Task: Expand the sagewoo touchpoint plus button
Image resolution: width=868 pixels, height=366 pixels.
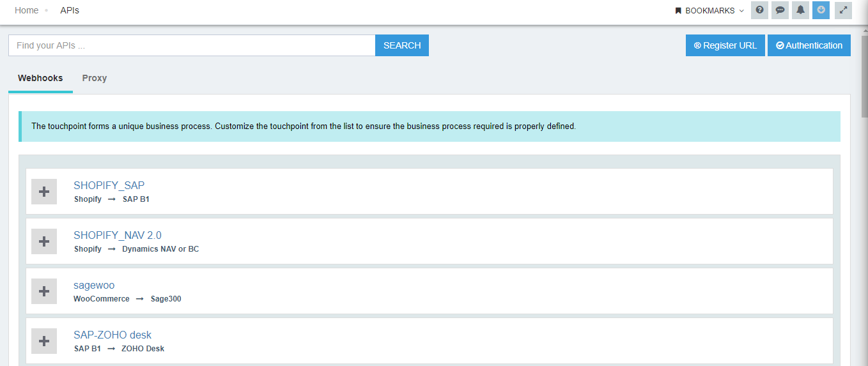Action: (x=44, y=291)
